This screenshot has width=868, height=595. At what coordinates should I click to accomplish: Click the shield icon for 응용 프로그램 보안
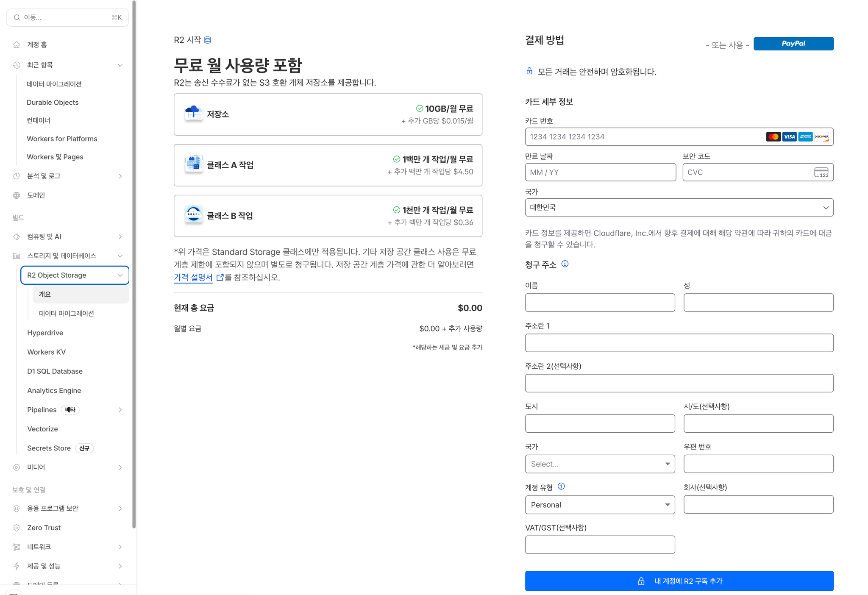point(16,508)
